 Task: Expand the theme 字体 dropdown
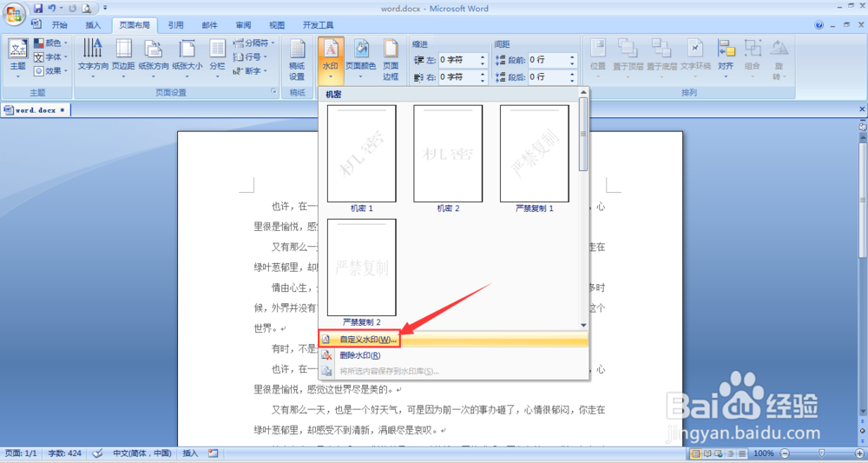click(50, 57)
